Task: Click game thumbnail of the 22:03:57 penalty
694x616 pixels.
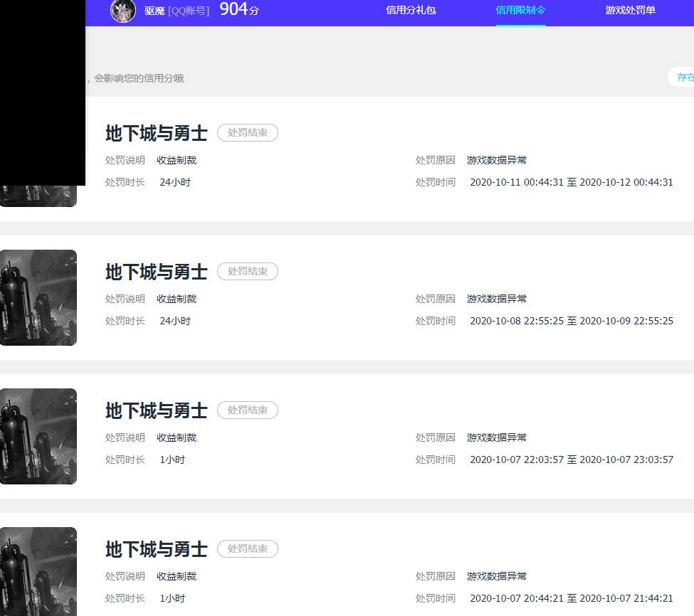Action: 38,436
